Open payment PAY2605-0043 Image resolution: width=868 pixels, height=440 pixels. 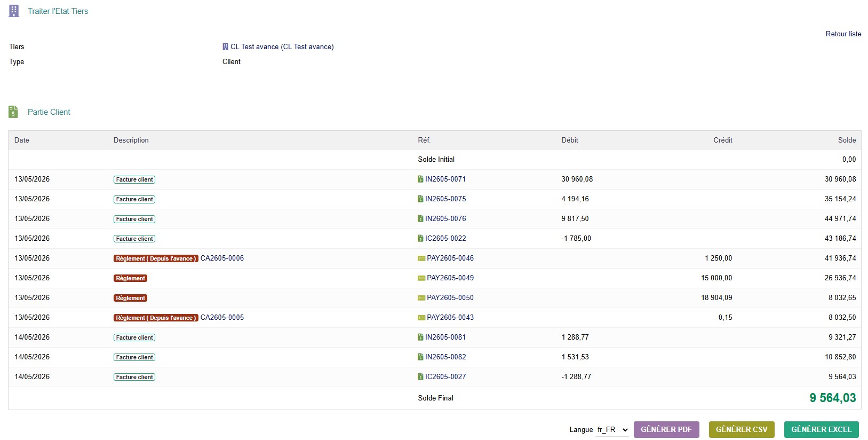pyautogui.click(x=450, y=317)
